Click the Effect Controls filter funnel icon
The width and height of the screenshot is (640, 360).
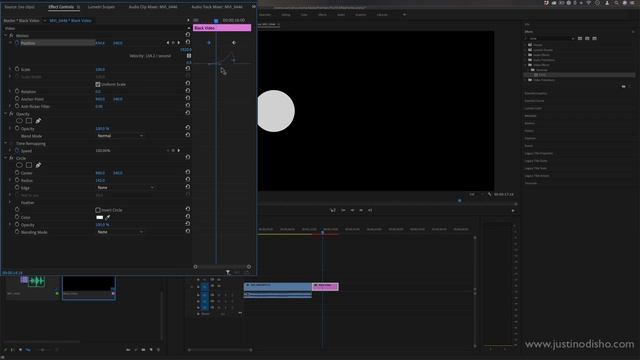point(228,272)
